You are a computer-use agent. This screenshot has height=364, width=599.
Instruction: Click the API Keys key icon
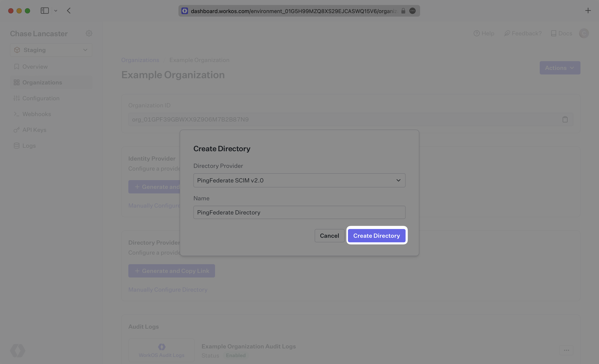coord(16,130)
